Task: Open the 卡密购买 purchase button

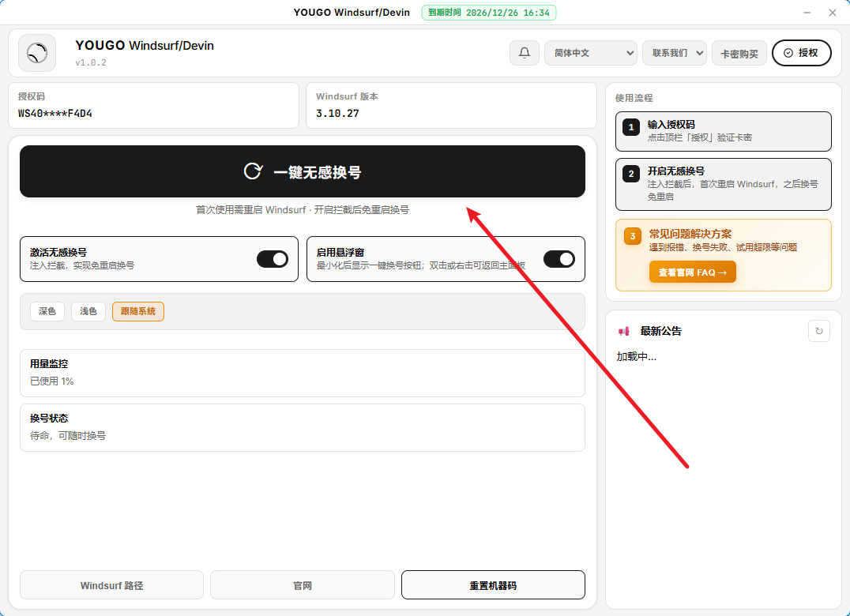Action: [739, 54]
